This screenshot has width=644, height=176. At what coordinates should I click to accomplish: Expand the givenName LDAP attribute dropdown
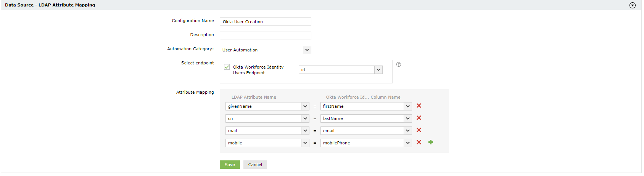pyautogui.click(x=305, y=106)
